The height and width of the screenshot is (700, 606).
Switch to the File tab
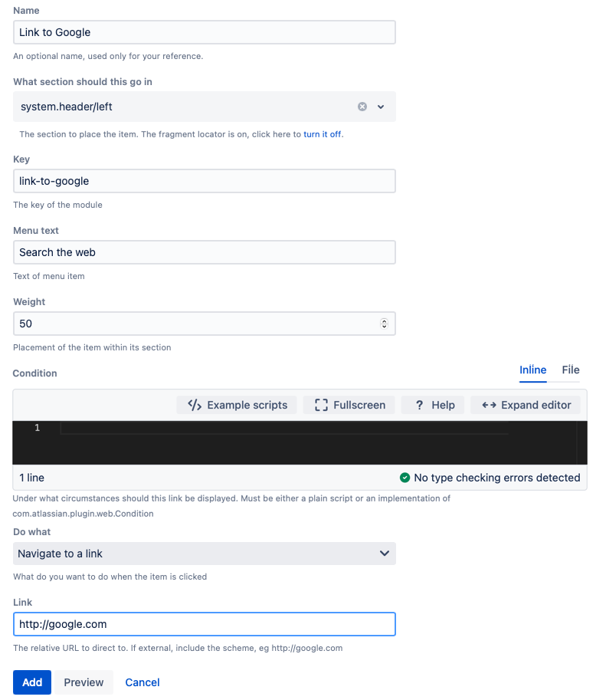[x=570, y=370]
